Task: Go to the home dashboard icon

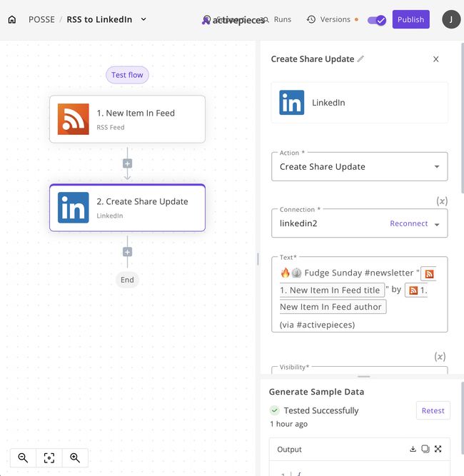Action: [12, 19]
